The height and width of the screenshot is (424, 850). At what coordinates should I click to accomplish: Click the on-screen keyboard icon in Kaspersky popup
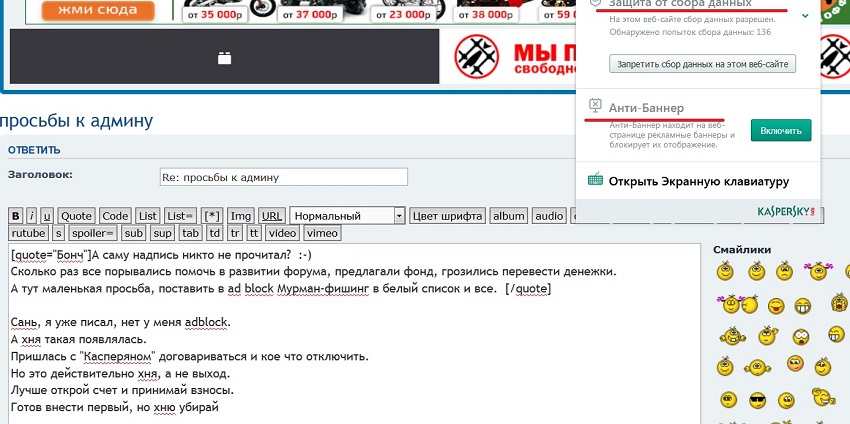pos(595,181)
